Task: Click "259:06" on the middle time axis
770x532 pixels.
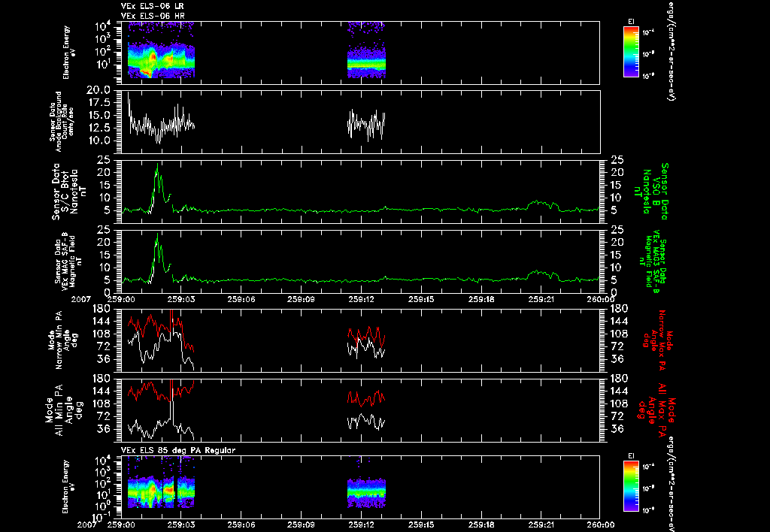Action: [241, 299]
